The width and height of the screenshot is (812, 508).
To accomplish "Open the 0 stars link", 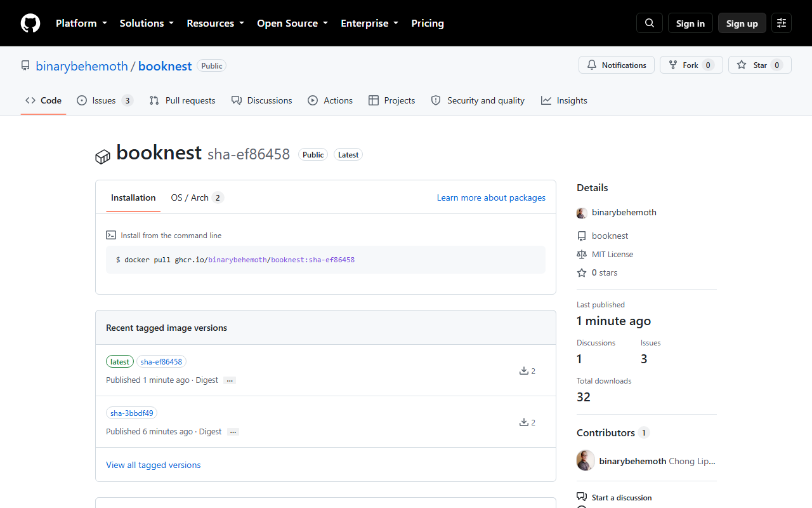I will [605, 272].
